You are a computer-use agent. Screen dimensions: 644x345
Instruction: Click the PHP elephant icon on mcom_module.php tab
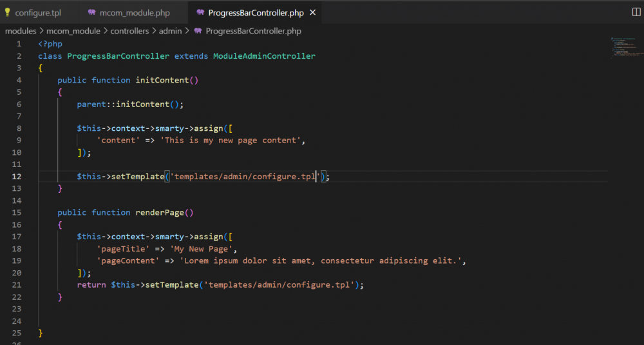click(x=92, y=12)
